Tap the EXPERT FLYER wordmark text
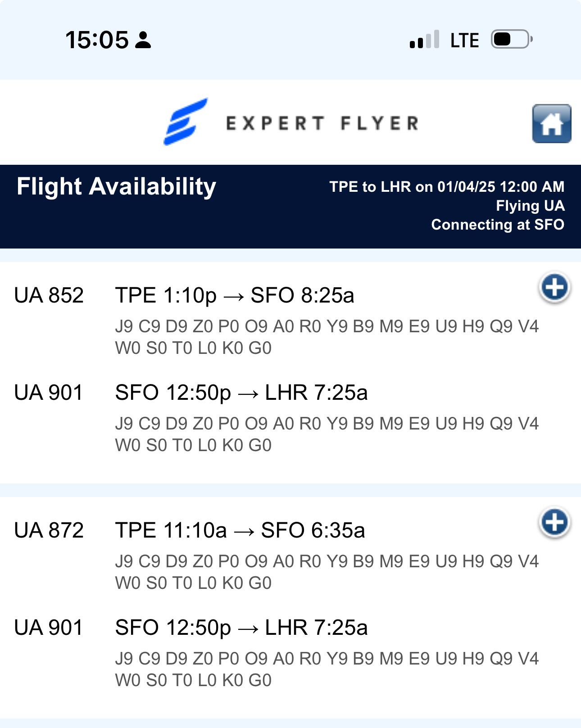 (x=322, y=123)
